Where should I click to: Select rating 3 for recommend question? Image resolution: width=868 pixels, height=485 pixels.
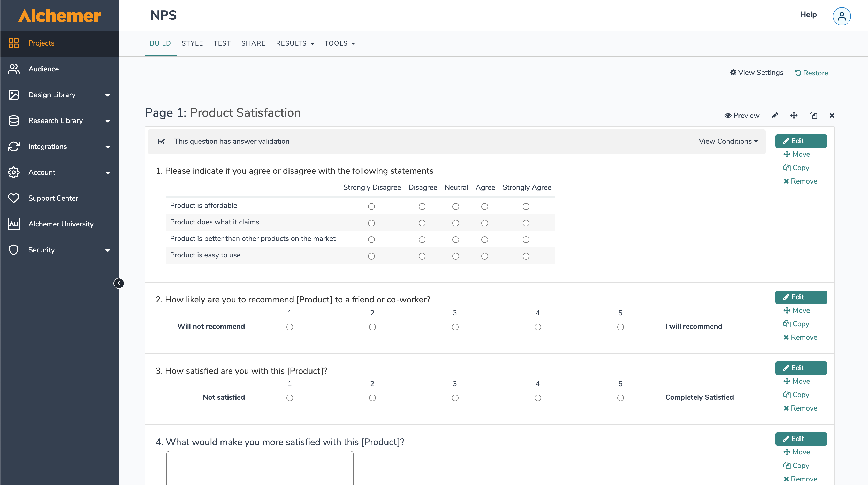tap(455, 327)
